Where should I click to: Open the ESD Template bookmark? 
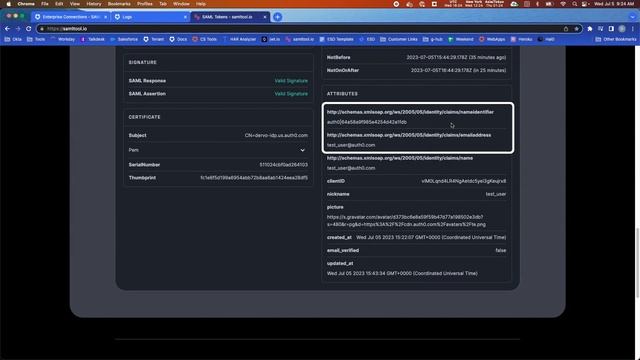tap(336, 40)
